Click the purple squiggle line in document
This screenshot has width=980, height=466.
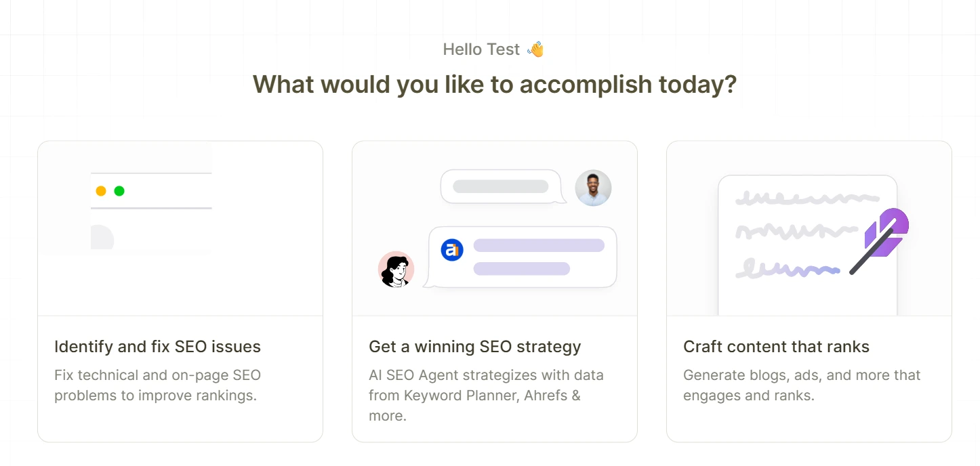[788, 269]
